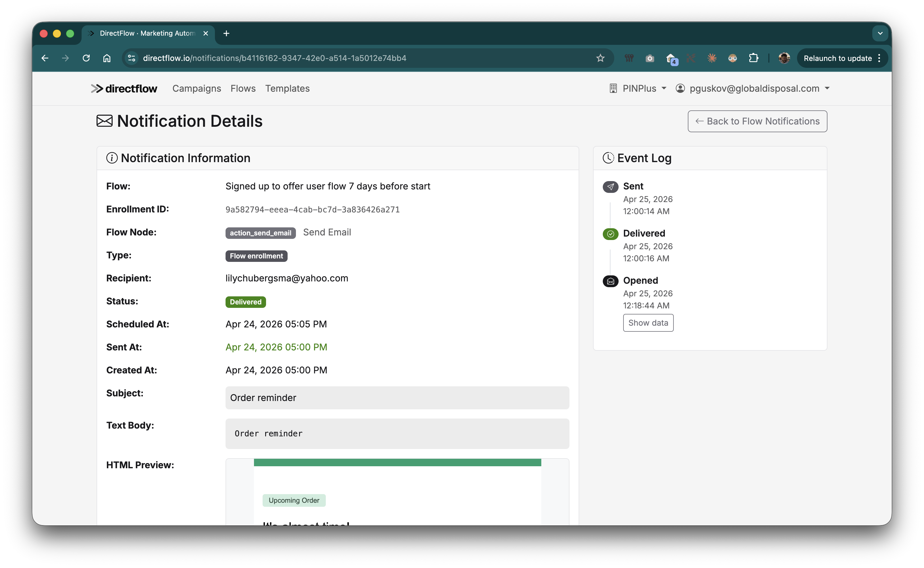The height and width of the screenshot is (568, 924).
Task: Click the Sent time 12:00:14 AM
Action: [x=646, y=212]
